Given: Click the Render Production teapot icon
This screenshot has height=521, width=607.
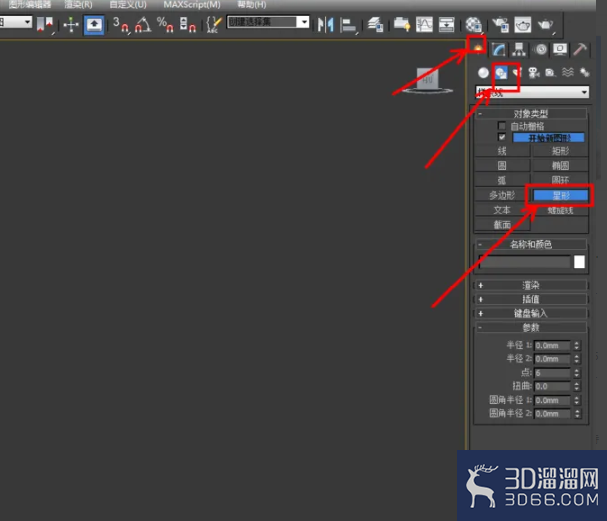Looking at the screenshot, I should tap(546, 25).
